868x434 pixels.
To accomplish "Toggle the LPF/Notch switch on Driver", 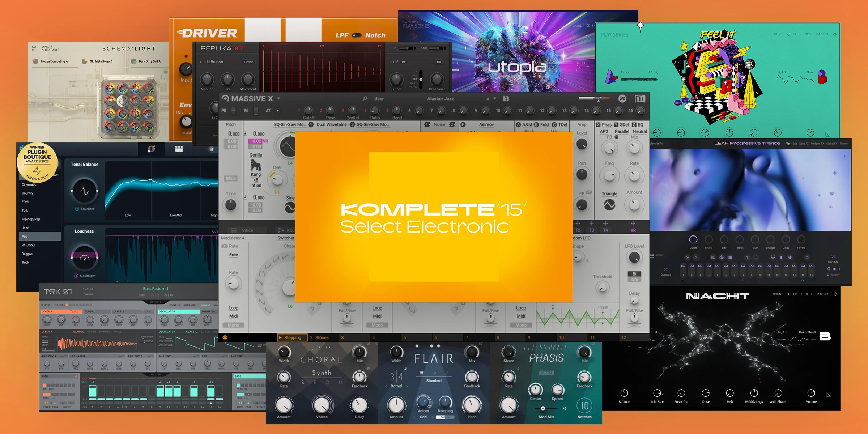I will [356, 35].
